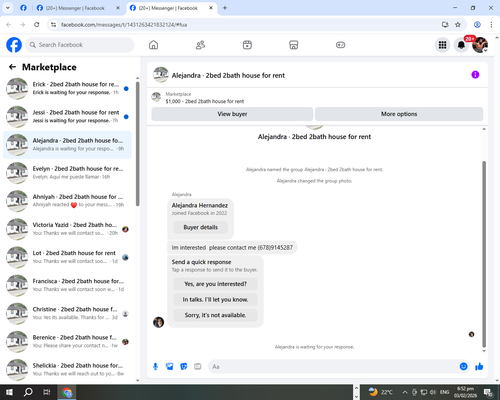Go back with Marketplace arrow

coord(12,67)
